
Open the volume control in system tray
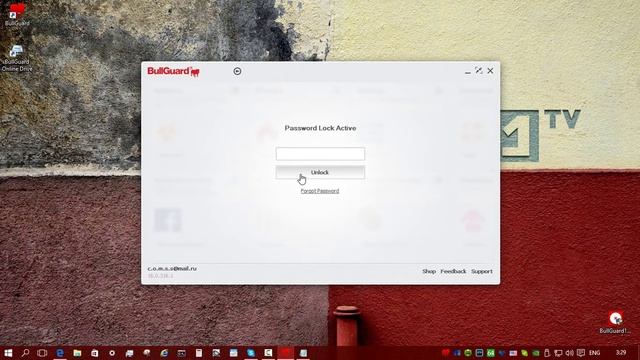tap(569, 353)
